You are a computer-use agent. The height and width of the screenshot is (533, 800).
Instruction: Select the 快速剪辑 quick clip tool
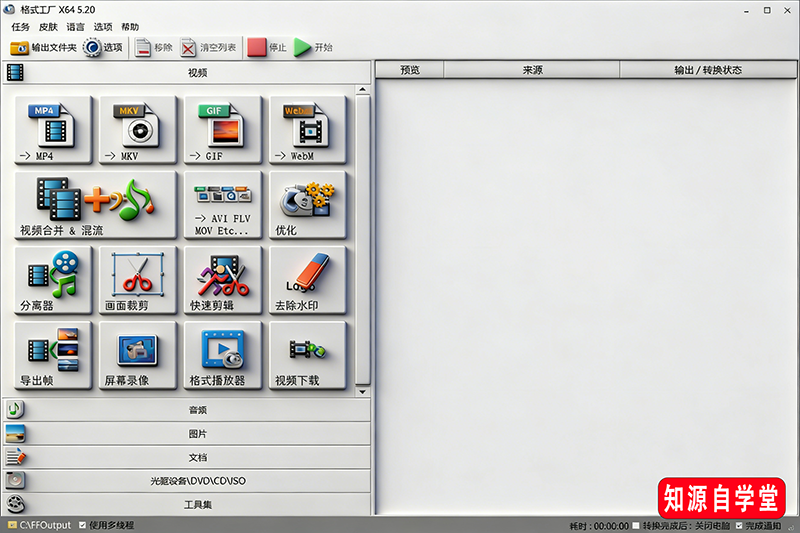[x=223, y=280]
